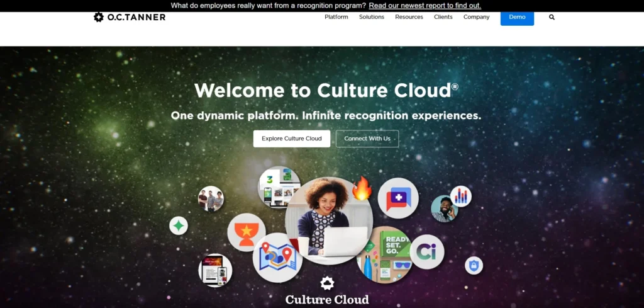Open the Ci bubble icon
The height and width of the screenshot is (308, 644).
pyautogui.click(x=427, y=252)
